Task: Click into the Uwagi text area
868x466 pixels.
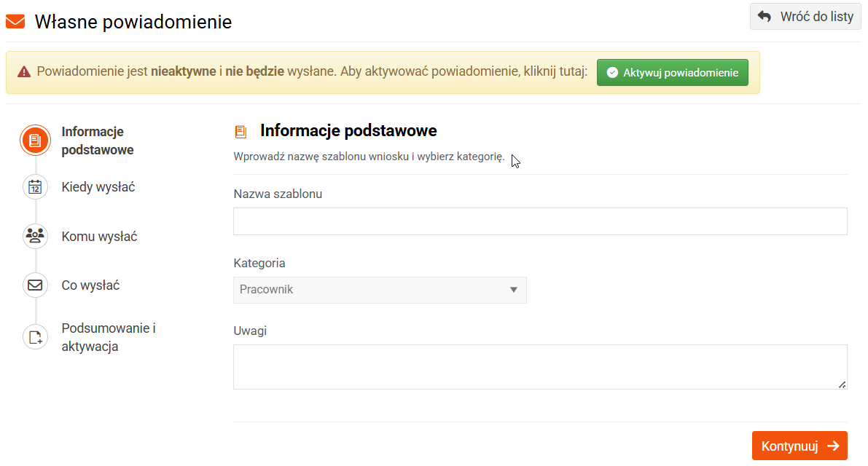Action: (540, 367)
